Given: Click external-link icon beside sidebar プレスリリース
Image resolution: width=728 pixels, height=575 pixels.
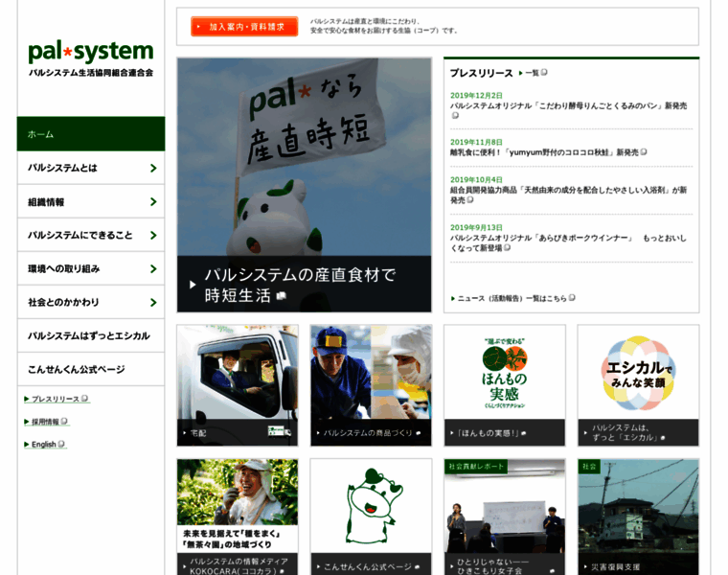Looking at the screenshot, I should pyautogui.click(x=84, y=399).
